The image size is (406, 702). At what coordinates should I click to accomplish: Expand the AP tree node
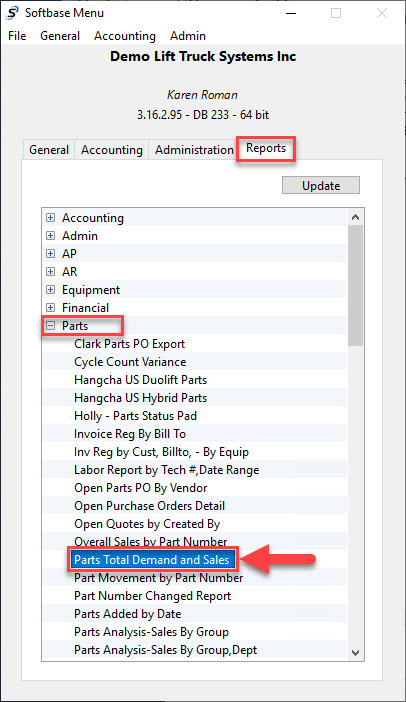[x=51, y=253]
